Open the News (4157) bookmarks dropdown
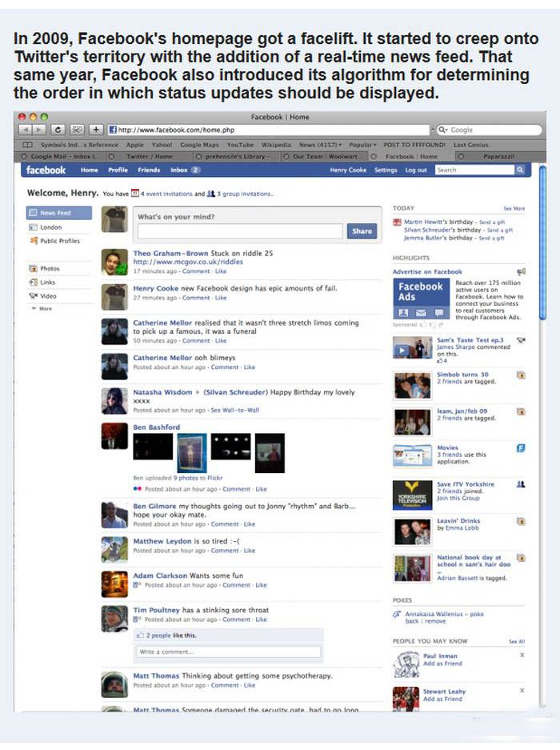This screenshot has height=750, width=560. pos(320,145)
